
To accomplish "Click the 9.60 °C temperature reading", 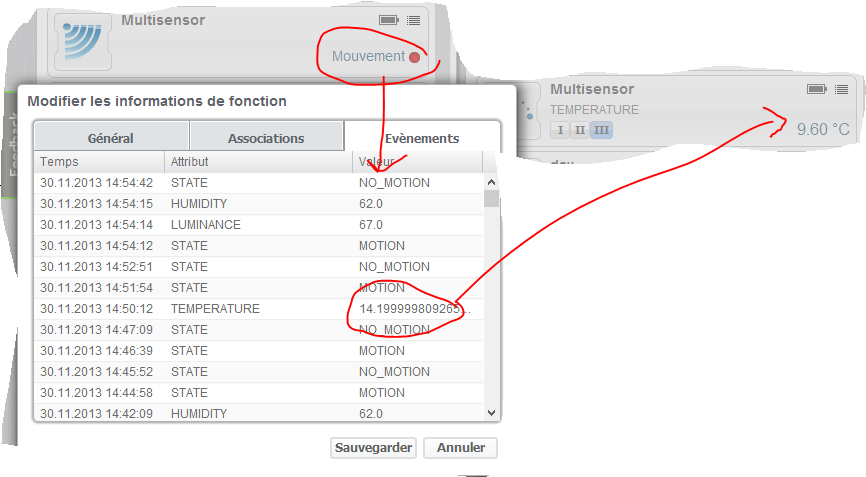I will pyautogui.click(x=822, y=130).
